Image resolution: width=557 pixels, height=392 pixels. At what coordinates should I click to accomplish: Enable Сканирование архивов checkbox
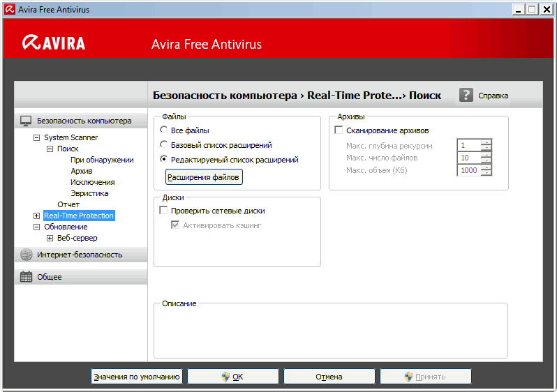[339, 130]
